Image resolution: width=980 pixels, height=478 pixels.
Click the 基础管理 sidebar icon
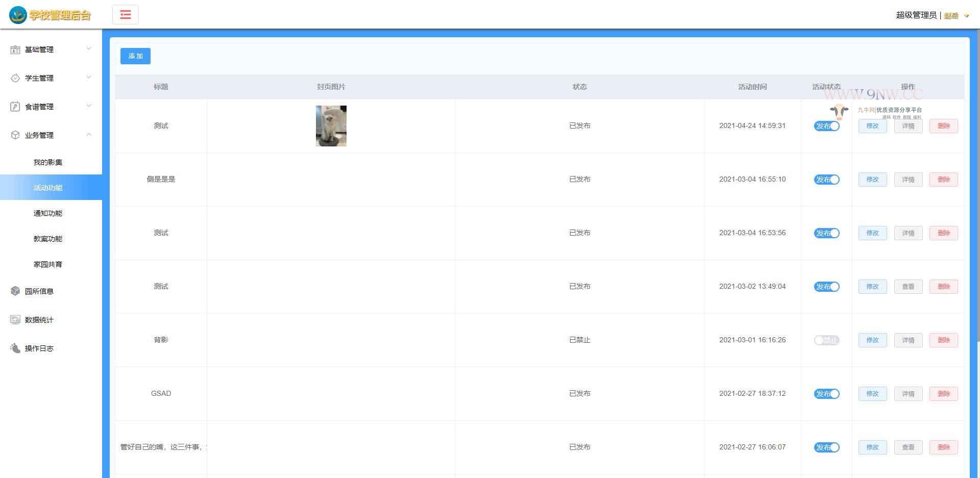(15, 49)
